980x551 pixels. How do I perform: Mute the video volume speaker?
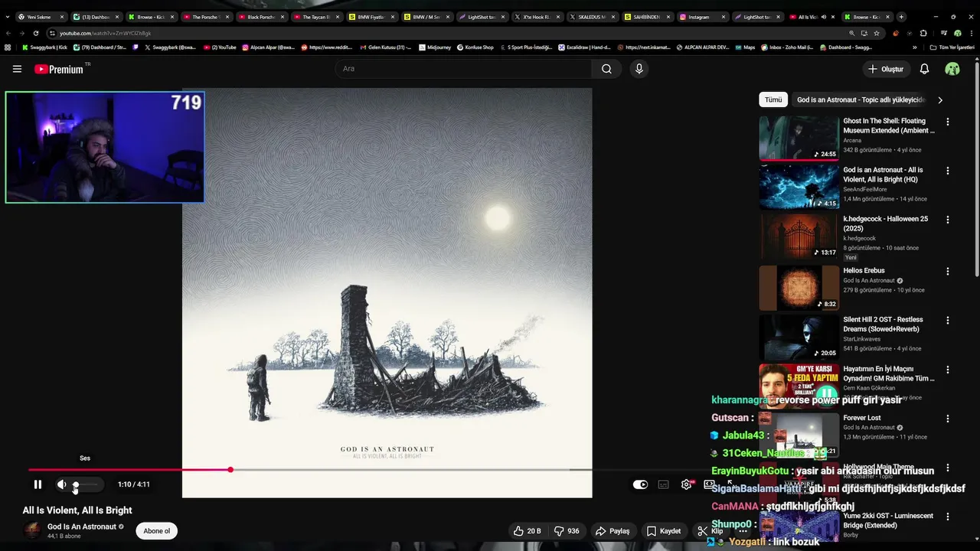coord(62,484)
